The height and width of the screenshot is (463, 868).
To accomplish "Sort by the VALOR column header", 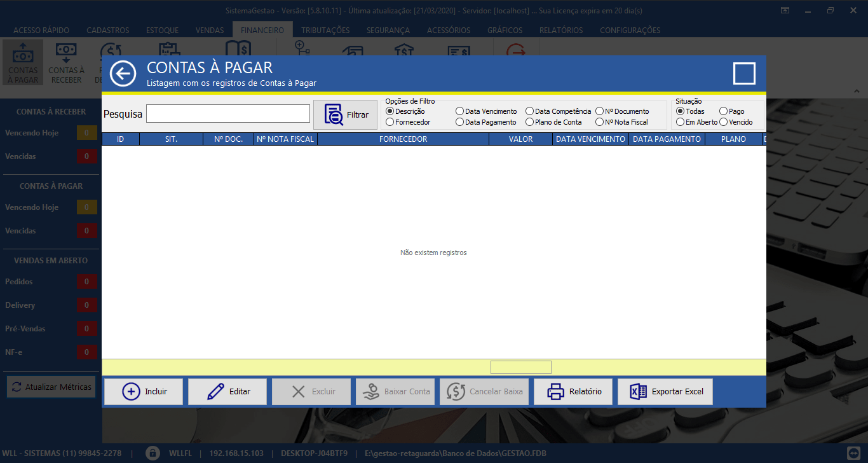I will coord(520,139).
